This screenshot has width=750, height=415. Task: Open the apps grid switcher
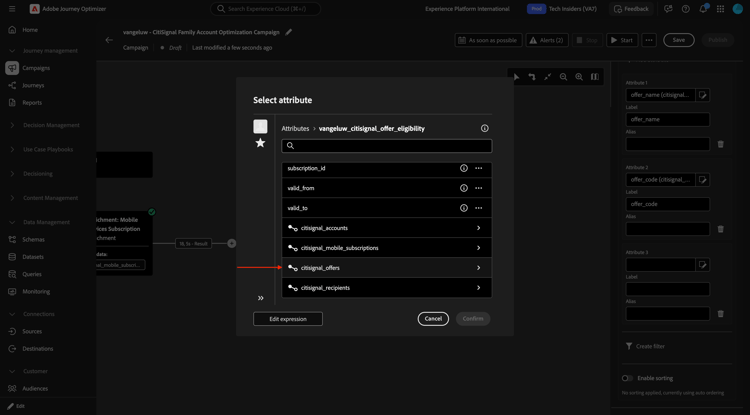click(720, 9)
